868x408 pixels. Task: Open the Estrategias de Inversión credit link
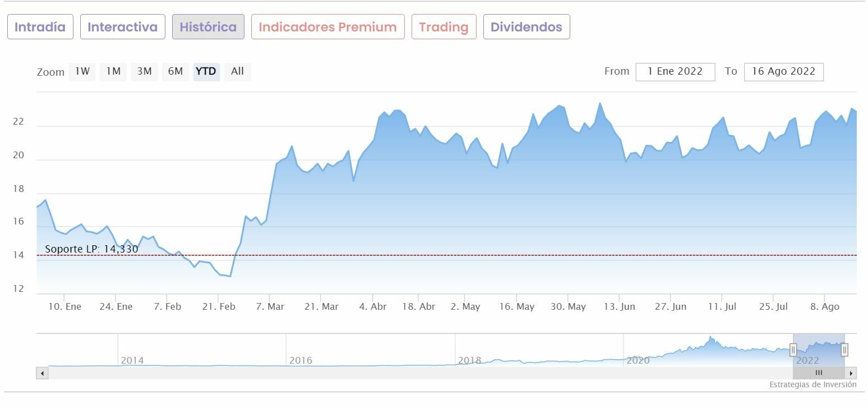812,385
